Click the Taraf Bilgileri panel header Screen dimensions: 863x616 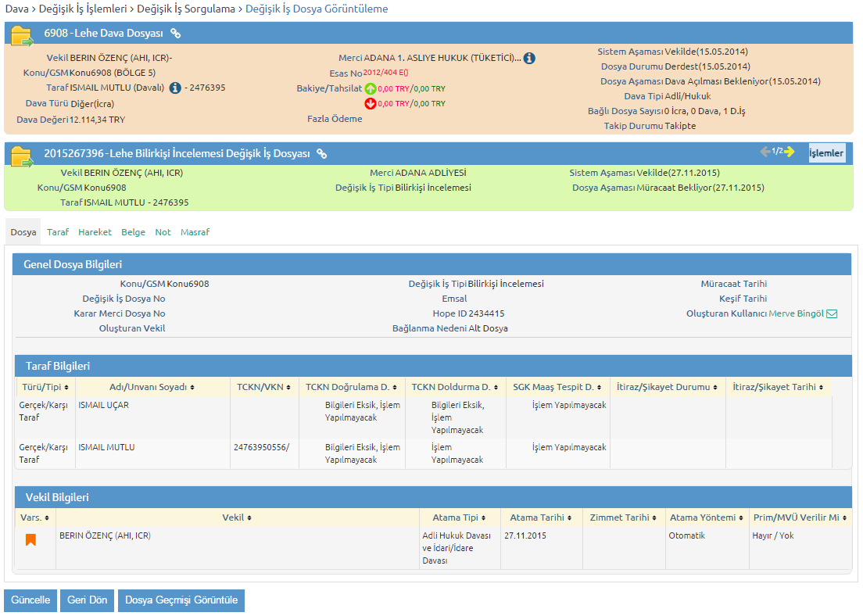(x=433, y=366)
